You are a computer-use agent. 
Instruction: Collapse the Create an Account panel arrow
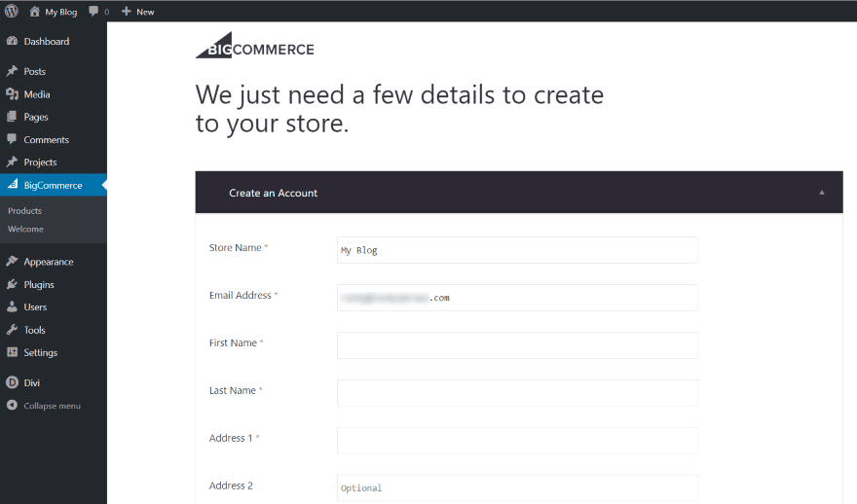coord(821,193)
